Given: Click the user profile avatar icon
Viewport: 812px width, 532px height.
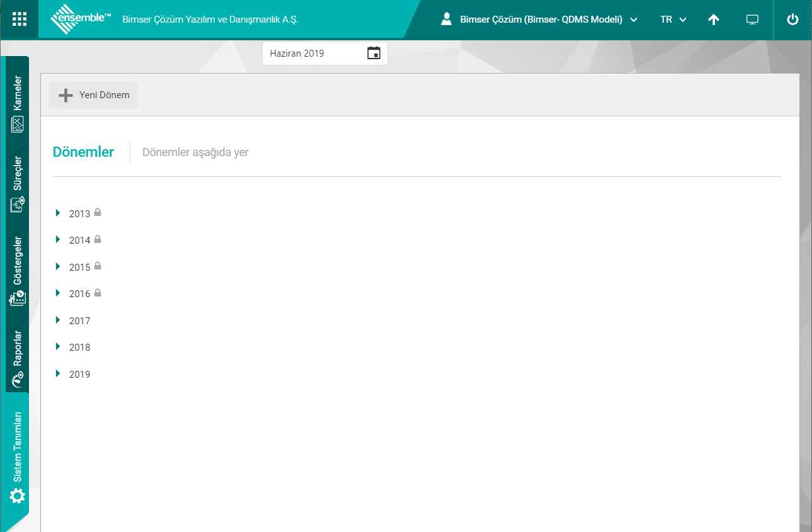Looking at the screenshot, I should 447,20.
